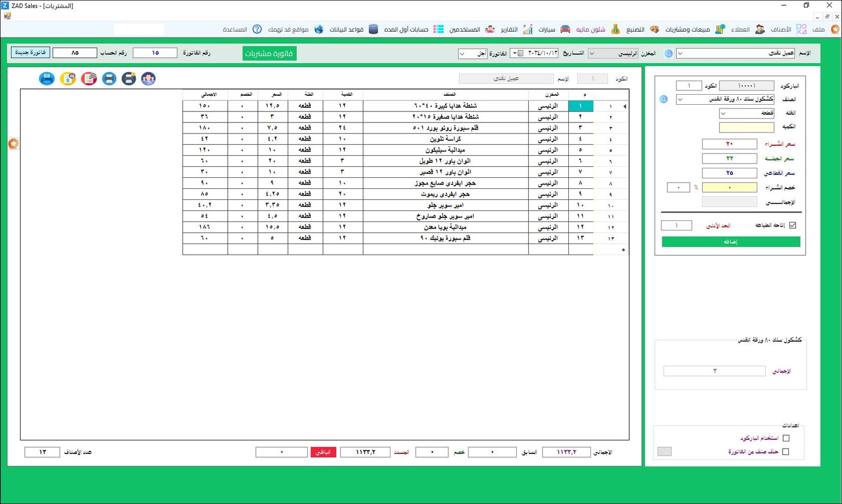
Task: Click the orange star icon on left edge
Action: coord(13,144)
